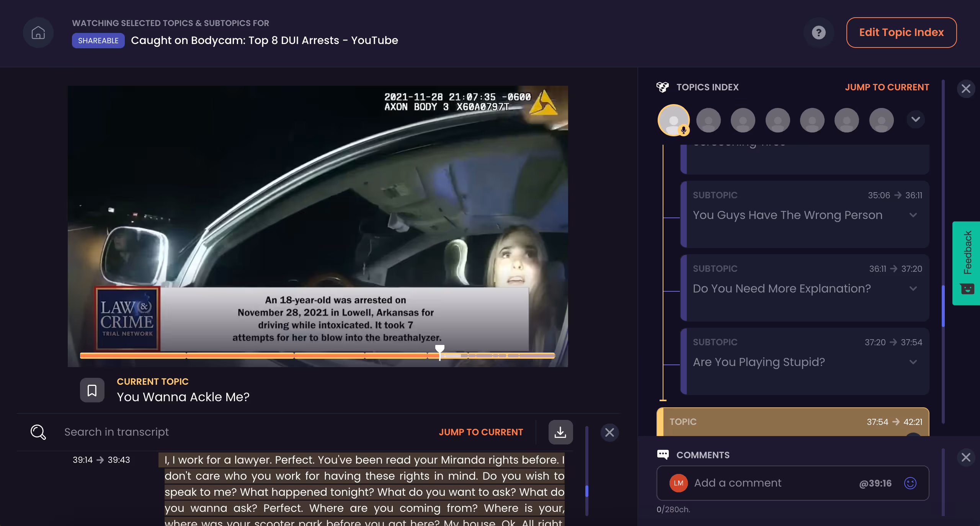Switch to the Feedback tab
This screenshot has height=526, width=980.
pos(968,253)
